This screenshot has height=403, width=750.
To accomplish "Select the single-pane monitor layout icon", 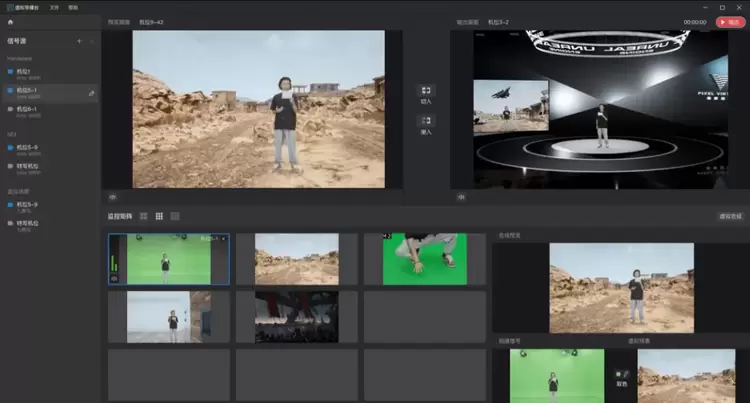I will pyautogui.click(x=175, y=216).
